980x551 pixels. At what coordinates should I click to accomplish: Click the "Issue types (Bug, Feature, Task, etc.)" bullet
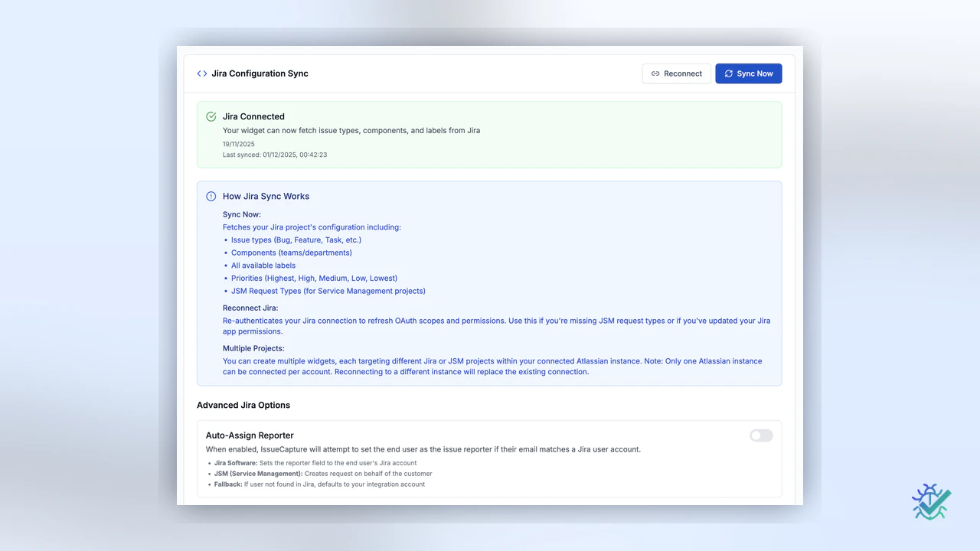296,240
